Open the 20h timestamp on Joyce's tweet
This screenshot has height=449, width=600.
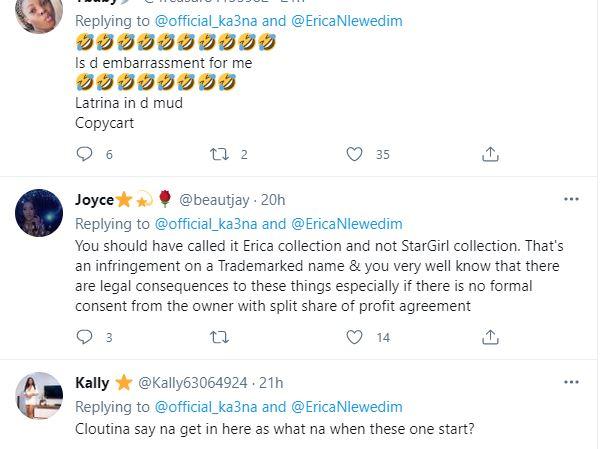pyautogui.click(x=273, y=200)
